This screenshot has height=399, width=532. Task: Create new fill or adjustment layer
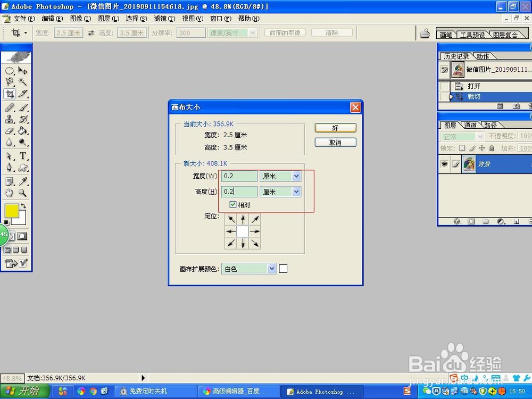tap(501, 221)
